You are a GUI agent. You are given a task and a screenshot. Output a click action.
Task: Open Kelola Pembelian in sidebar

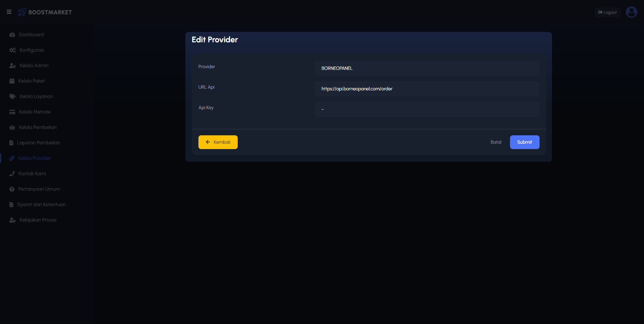(38, 127)
